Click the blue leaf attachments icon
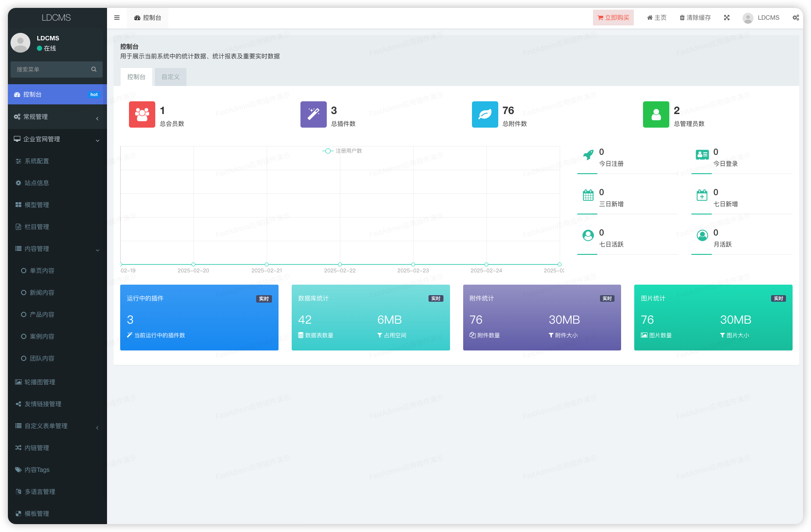811x532 pixels. point(485,114)
